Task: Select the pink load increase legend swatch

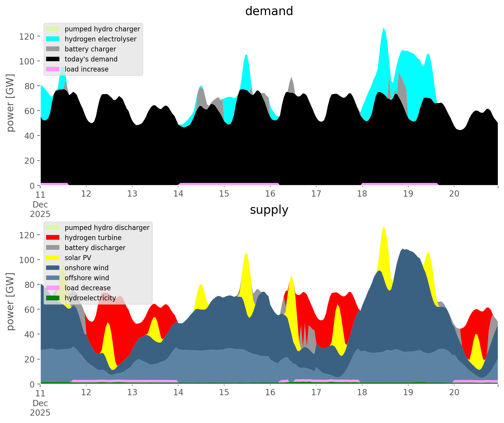Action: (53, 69)
